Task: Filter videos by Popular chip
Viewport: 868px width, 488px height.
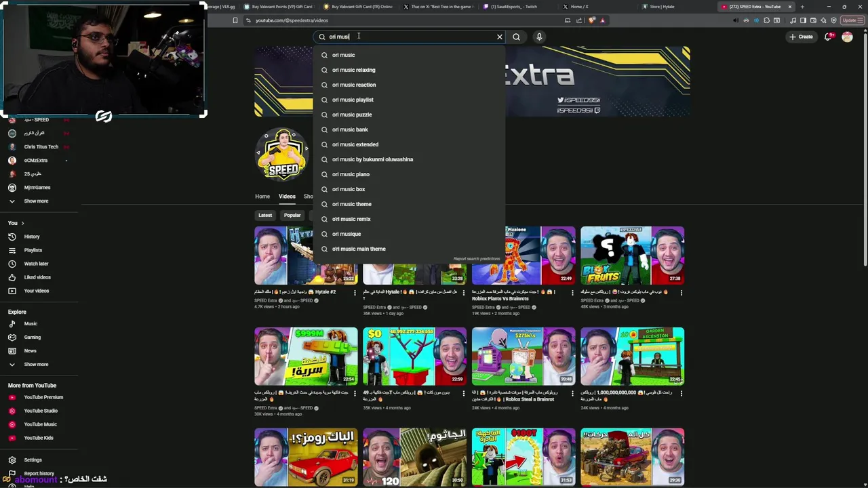Action: 292,216
